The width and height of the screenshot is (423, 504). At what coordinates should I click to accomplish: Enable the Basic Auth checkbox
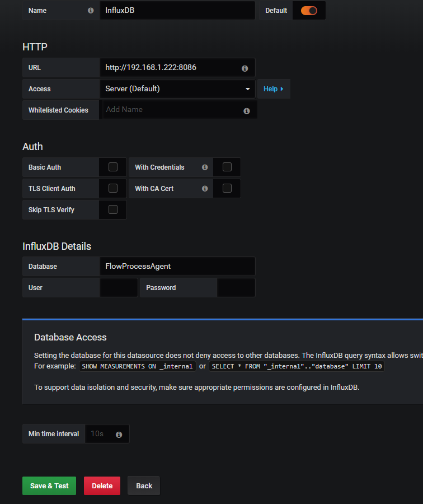tap(112, 167)
